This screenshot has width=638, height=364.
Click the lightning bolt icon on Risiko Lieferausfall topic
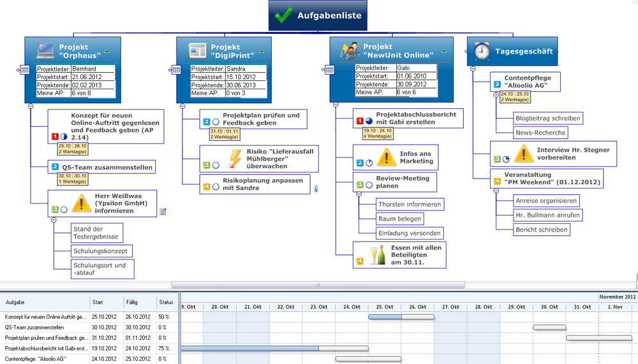pos(234,159)
